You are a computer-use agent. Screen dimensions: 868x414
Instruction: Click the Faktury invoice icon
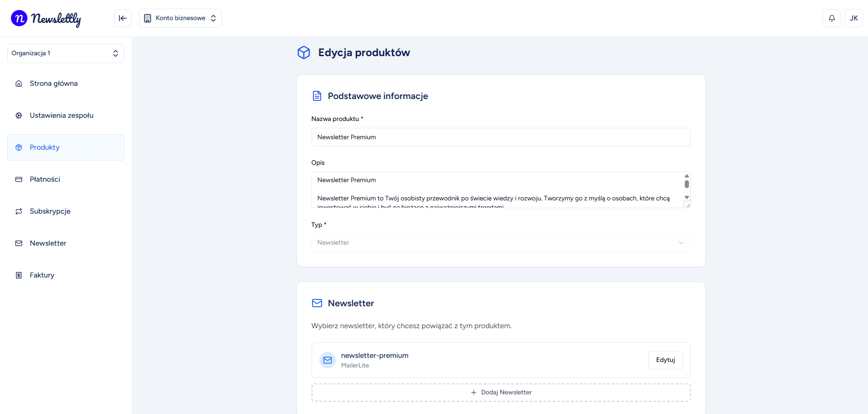(19, 275)
